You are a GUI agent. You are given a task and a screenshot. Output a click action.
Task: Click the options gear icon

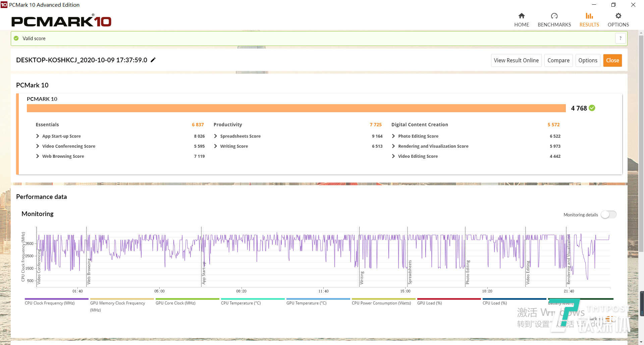618,16
